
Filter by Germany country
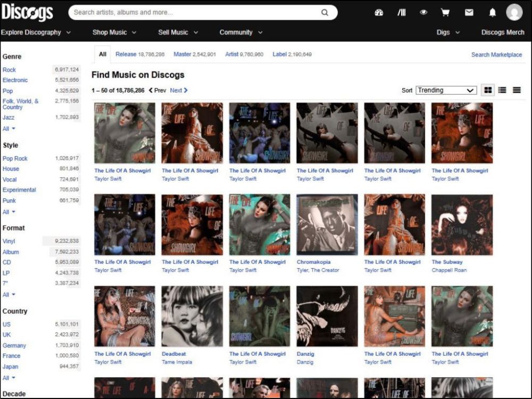click(x=14, y=345)
